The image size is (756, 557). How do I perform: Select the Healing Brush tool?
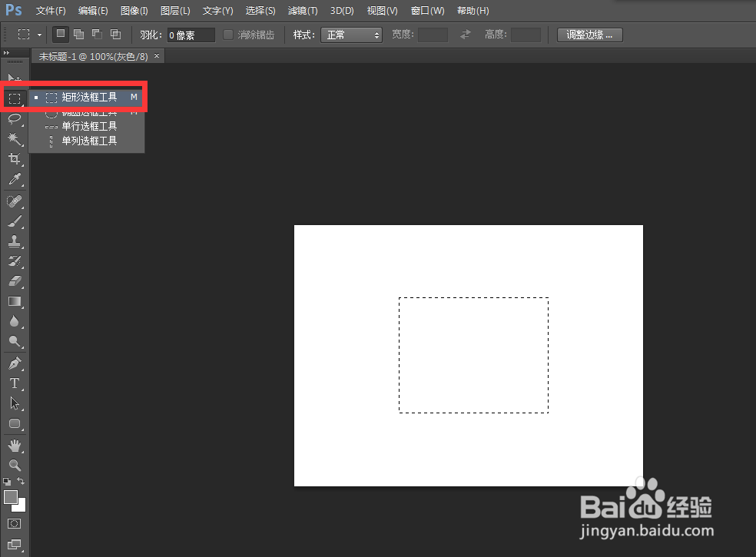(x=15, y=201)
